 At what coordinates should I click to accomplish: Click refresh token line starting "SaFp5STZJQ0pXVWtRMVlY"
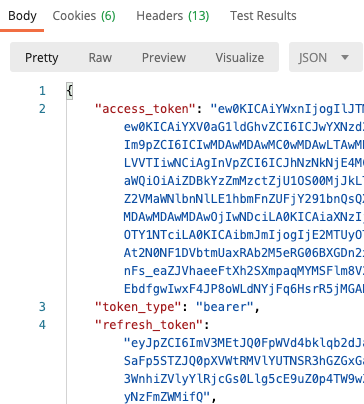pos(244,361)
